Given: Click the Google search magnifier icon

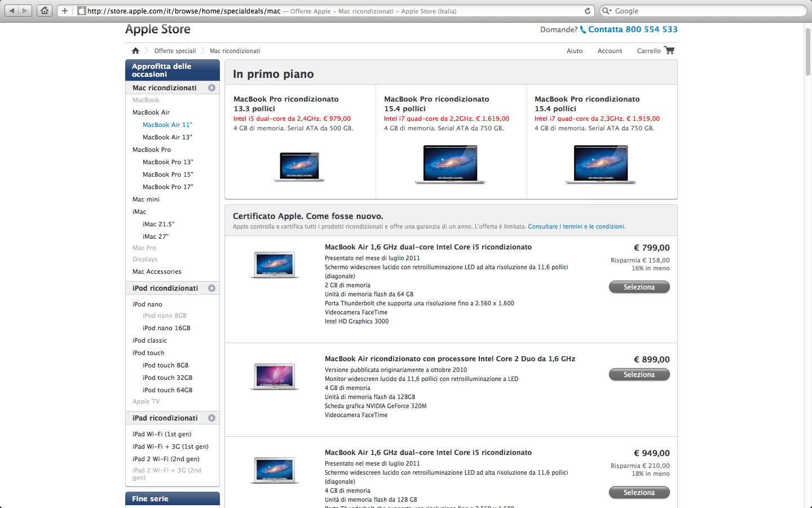Looking at the screenshot, I should [x=607, y=11].
